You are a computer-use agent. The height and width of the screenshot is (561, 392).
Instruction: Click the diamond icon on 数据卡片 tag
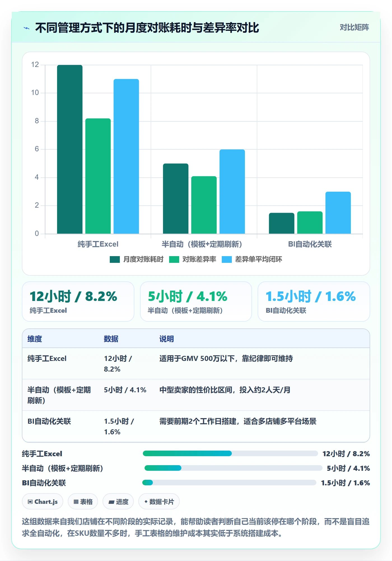146,502
